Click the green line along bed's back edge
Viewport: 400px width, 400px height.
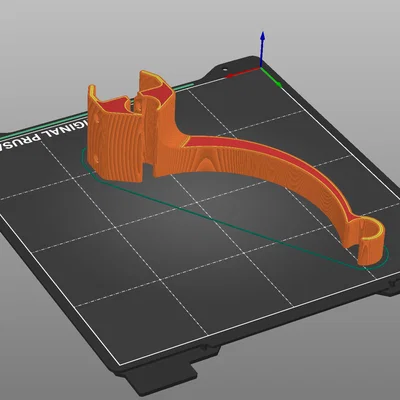point(98,112)
